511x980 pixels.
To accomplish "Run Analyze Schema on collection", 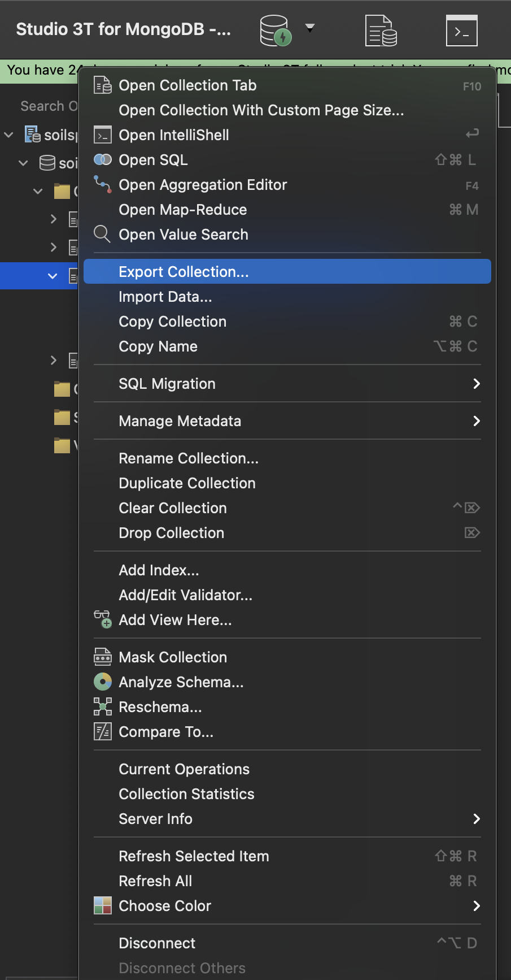I will tap(181, 682).
